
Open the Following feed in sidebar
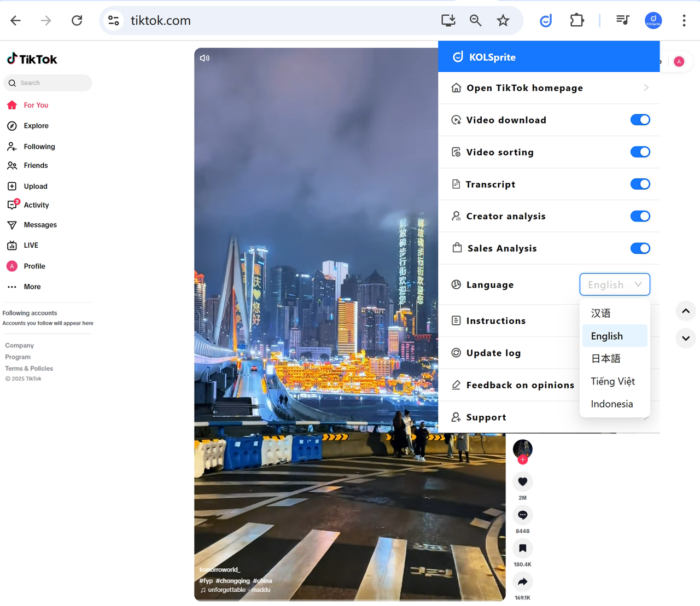(x=39, y=147)
